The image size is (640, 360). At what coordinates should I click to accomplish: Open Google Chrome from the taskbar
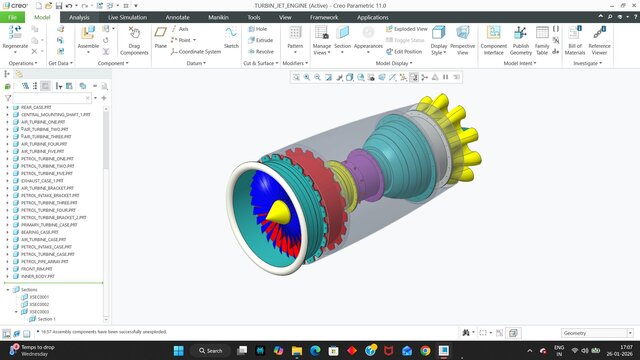(425, 351)
